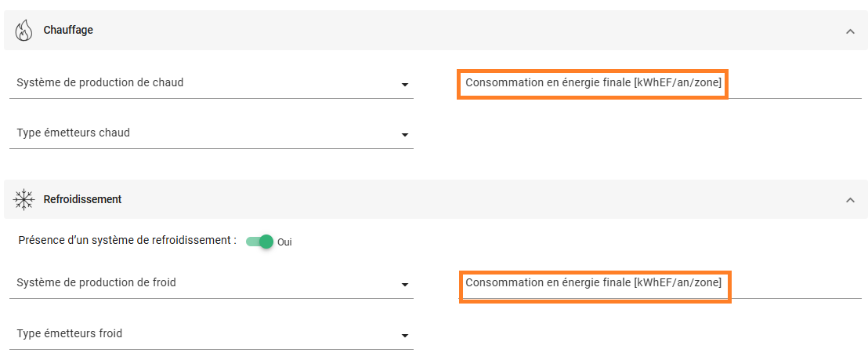
Task: Click the "Présence d'un système de refroidissement" label
Action: tap(127, 241)
